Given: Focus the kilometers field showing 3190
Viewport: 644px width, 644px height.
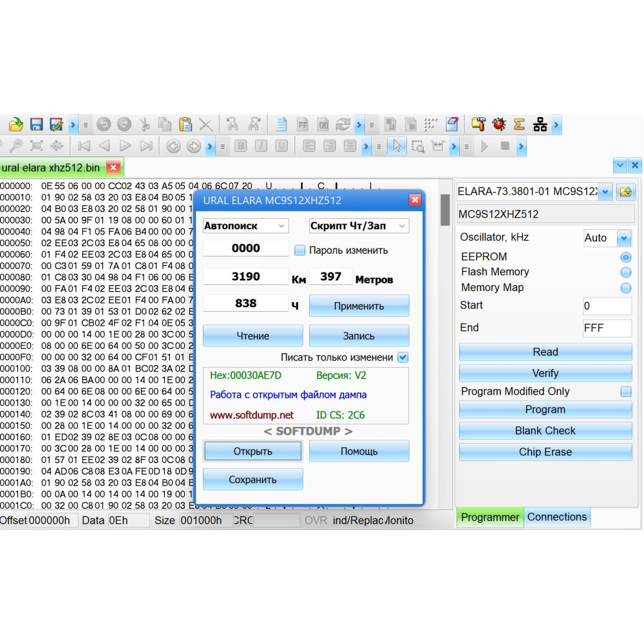Looking at the screenshot, I should pyautogui.click(x=245, y=276).
